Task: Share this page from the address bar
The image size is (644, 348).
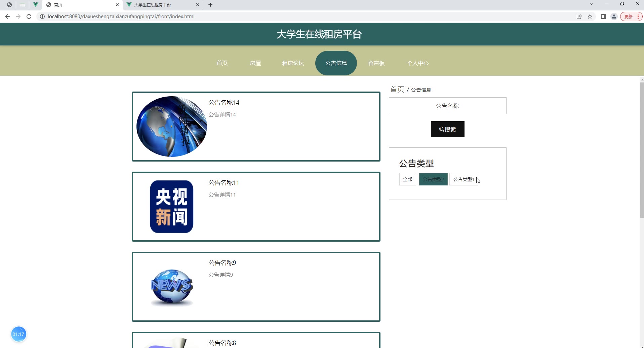Action: 579,16
